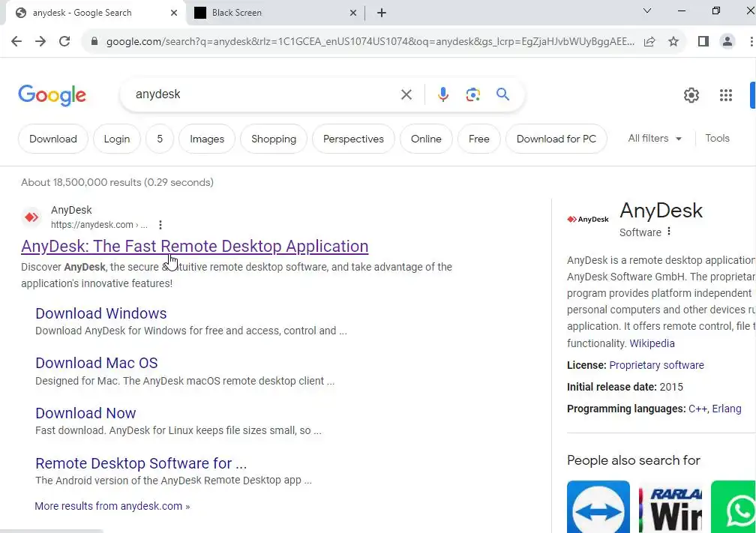Focus the search box containing anydesk

coord(260,94)
